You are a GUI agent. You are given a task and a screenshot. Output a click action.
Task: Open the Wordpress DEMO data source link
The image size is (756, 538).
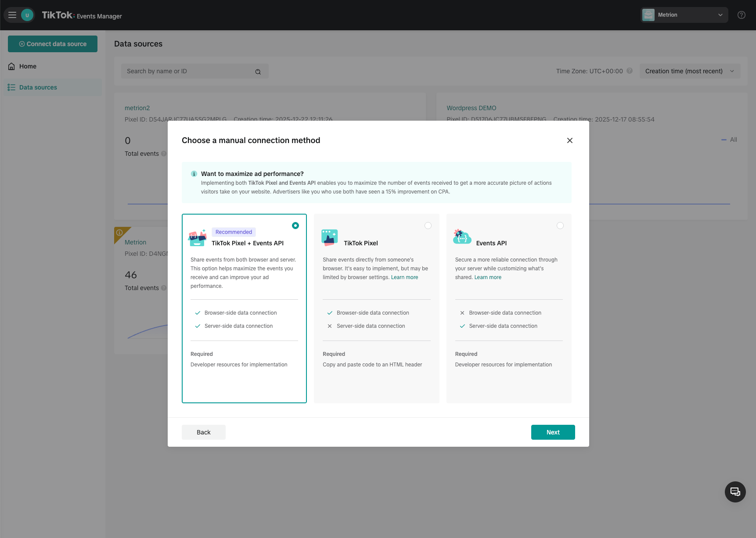coord(472,108)
